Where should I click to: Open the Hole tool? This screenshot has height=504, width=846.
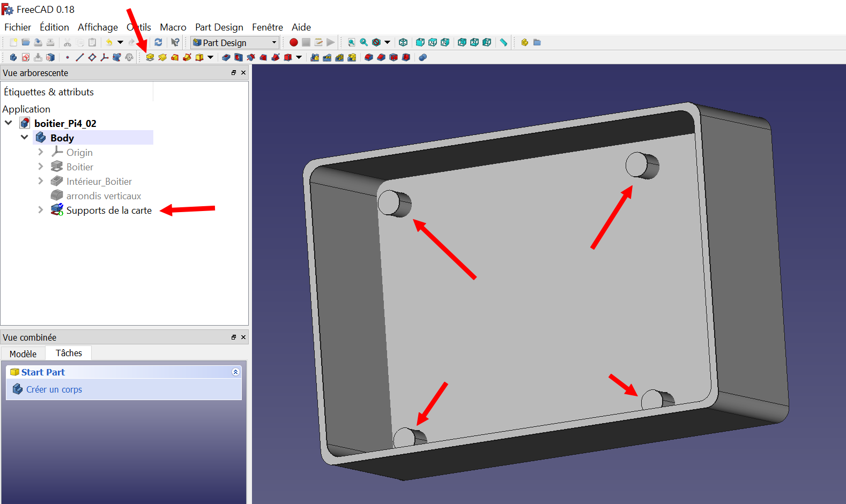pyautogui.click(x=239, y=57)
